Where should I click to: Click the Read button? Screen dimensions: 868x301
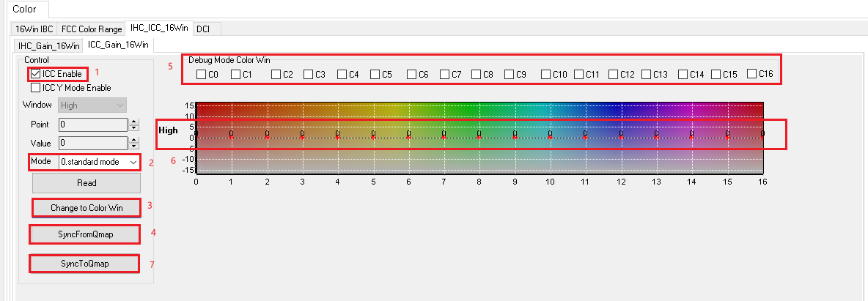tap(87, 183)
